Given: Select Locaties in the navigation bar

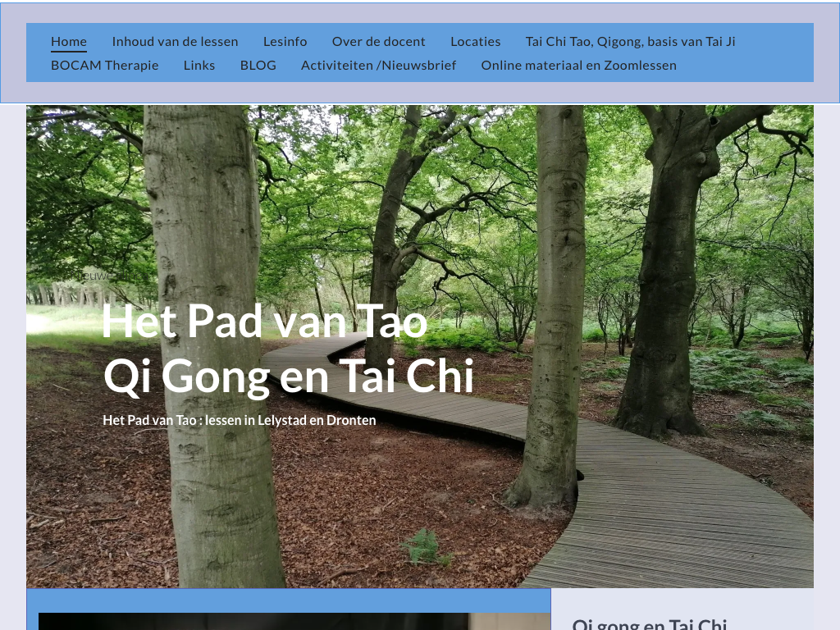Looking at the screenshot, I should point(475,41).
